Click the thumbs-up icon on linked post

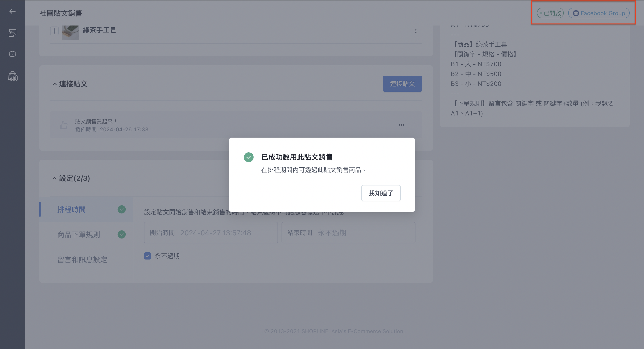pyautogui.click(x=64, y=125)
